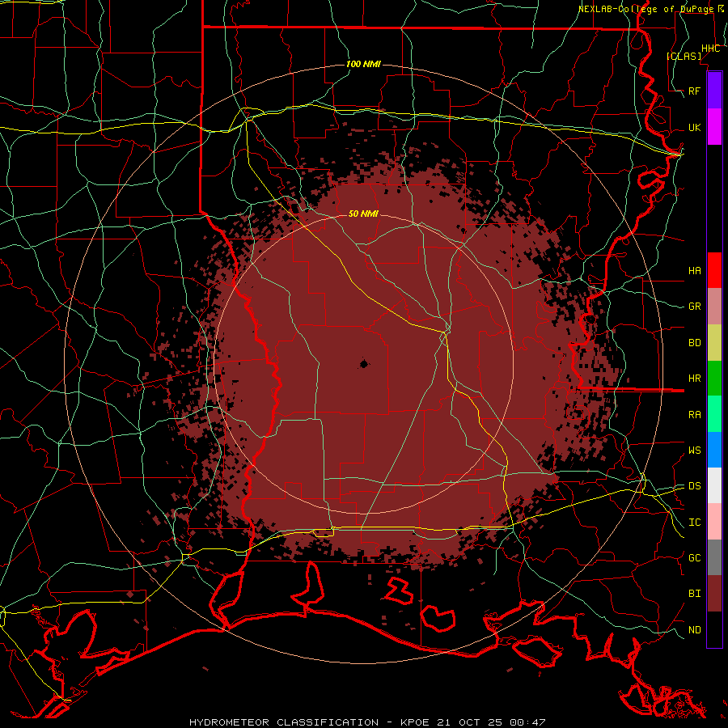Viewport: 728px width, 728px height.
Task: Click the "[CLAS]" legend heading
Action: [x=684, y=56]
